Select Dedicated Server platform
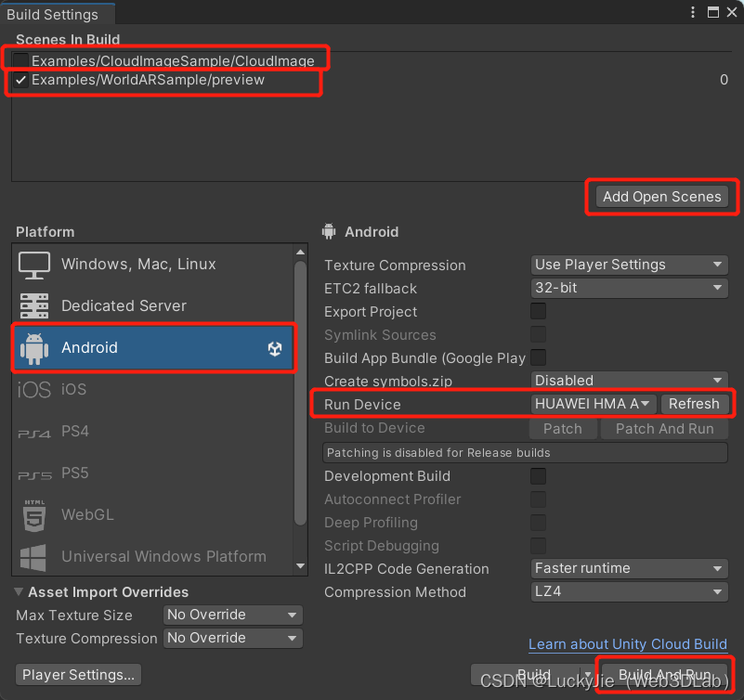This screenshot has width=744, height=700. point(152,305)
